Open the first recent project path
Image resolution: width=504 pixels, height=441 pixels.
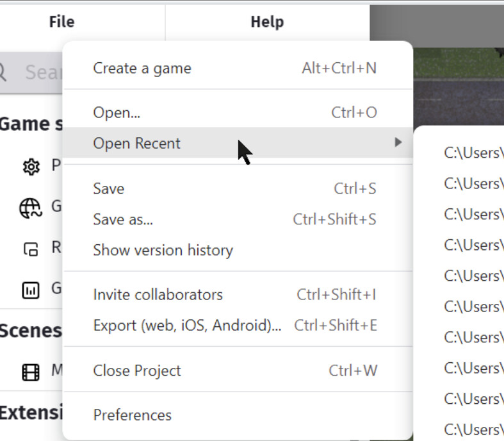coord(473,153)
